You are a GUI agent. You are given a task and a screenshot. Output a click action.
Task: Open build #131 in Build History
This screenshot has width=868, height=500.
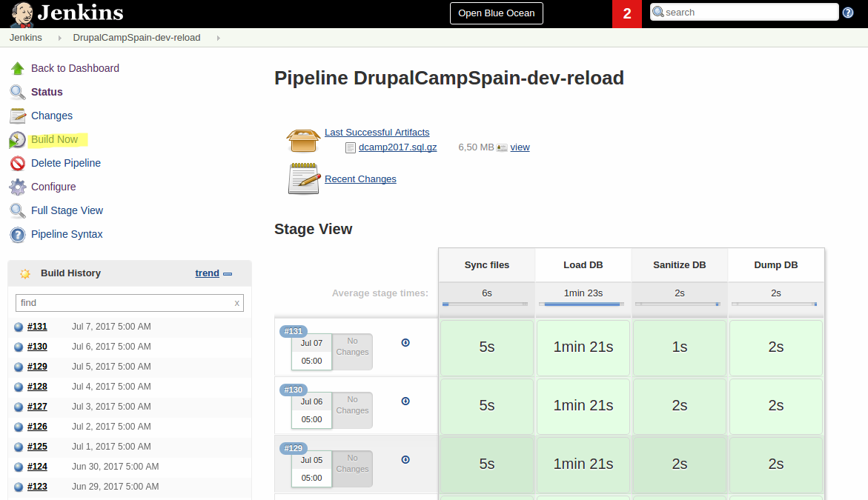click(37, 327)
